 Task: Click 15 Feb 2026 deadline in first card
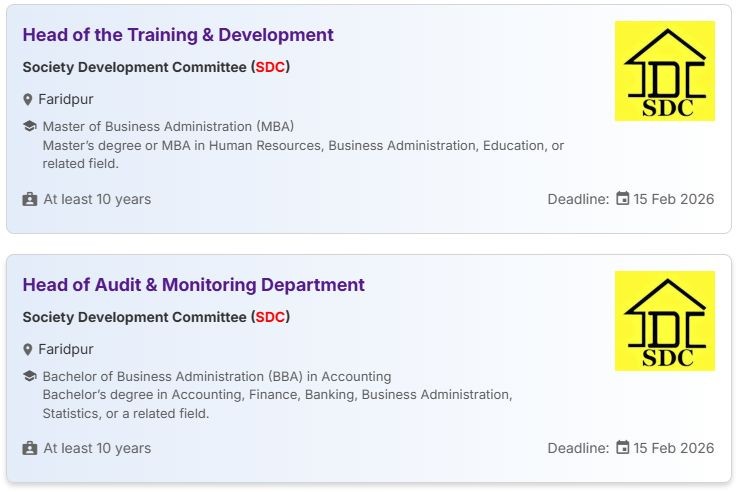point(674,199)
